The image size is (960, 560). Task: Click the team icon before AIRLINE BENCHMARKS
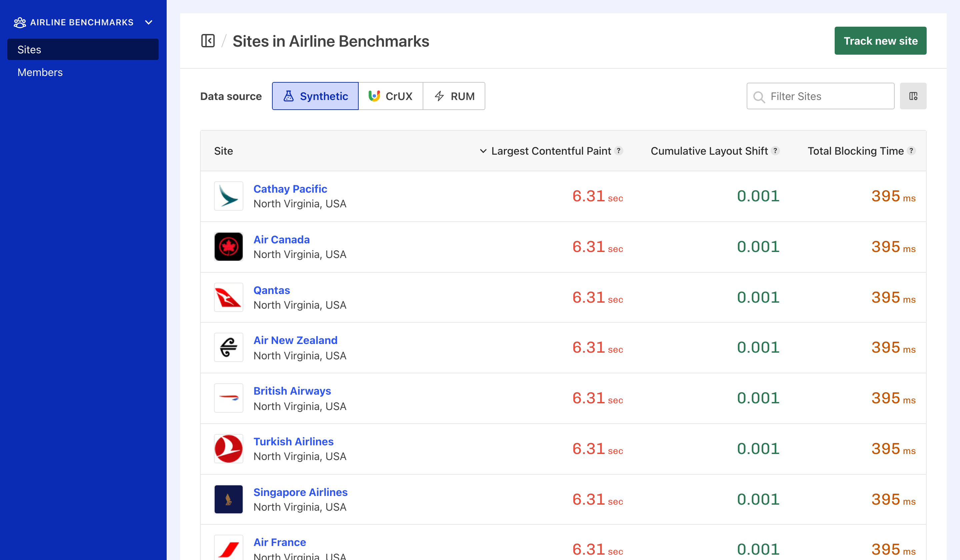tap(20, 22)
